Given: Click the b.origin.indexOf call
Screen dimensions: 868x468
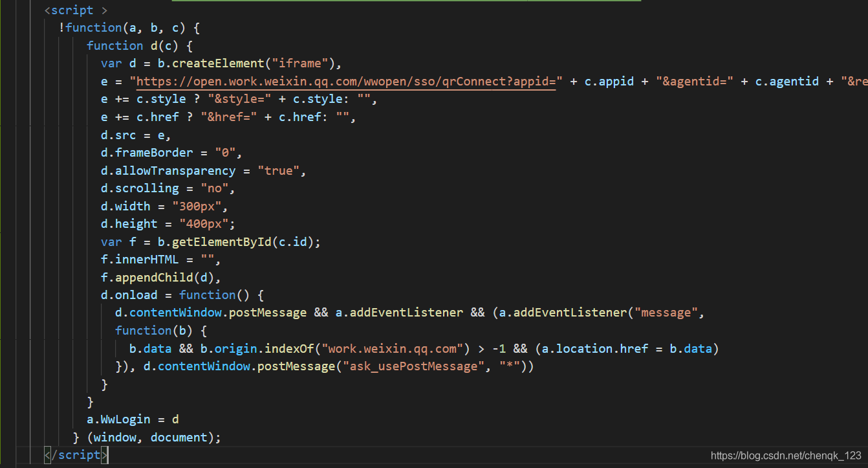Looking at the screenshot, I should click(x=259, y=349).
